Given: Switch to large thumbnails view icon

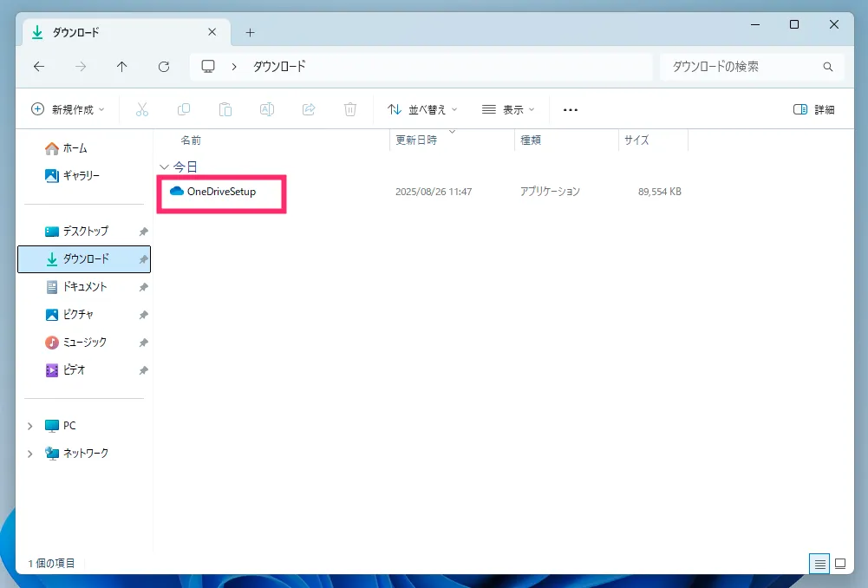Looking at the screenshot, I should coord(840,564).
